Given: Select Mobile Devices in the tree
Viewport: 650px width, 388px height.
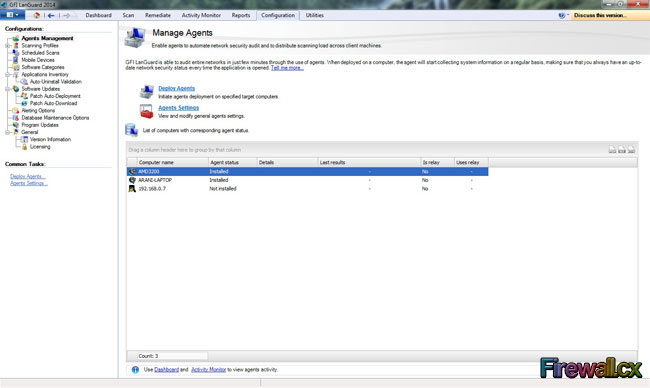Looking at the screenshot, I should tap(38, 60).
